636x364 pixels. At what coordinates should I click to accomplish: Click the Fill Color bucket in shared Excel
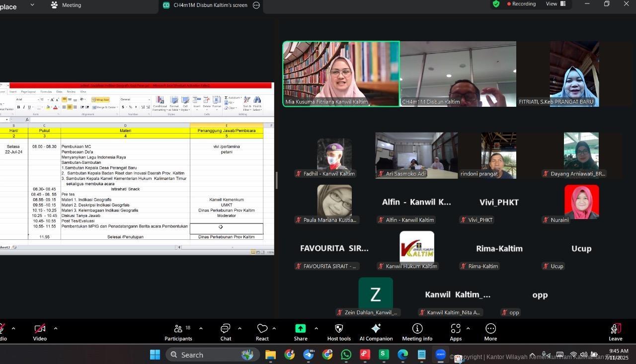tap(48, 107)
